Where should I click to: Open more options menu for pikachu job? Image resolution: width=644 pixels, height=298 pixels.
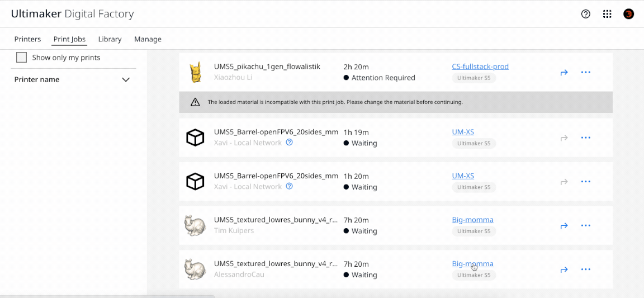[585, 72]
